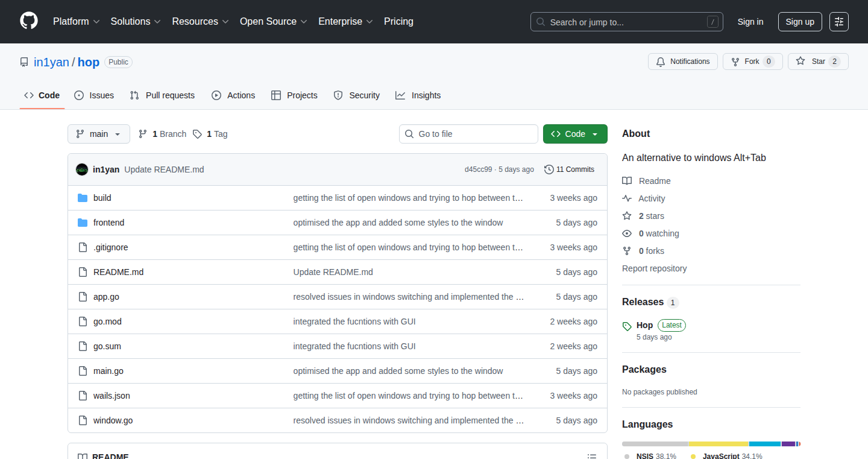Click the Go to file input

point(468,134)
